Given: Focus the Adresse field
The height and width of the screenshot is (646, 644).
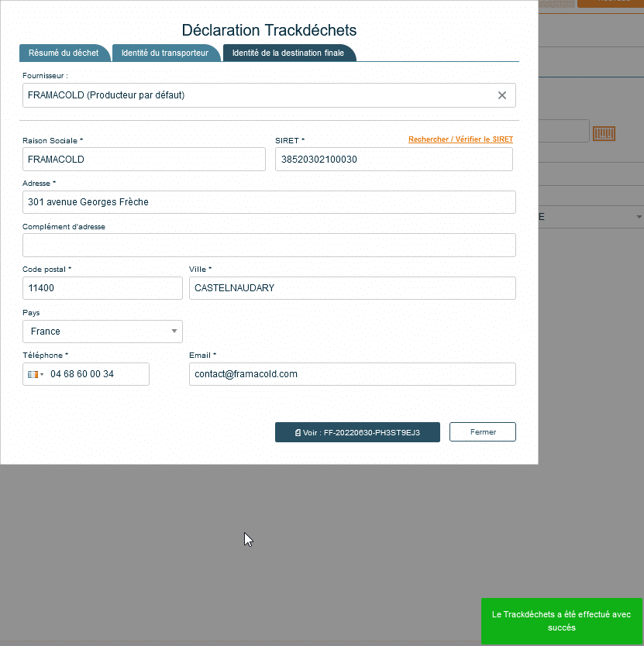Looking at the screenshot, I should (269, 202).
